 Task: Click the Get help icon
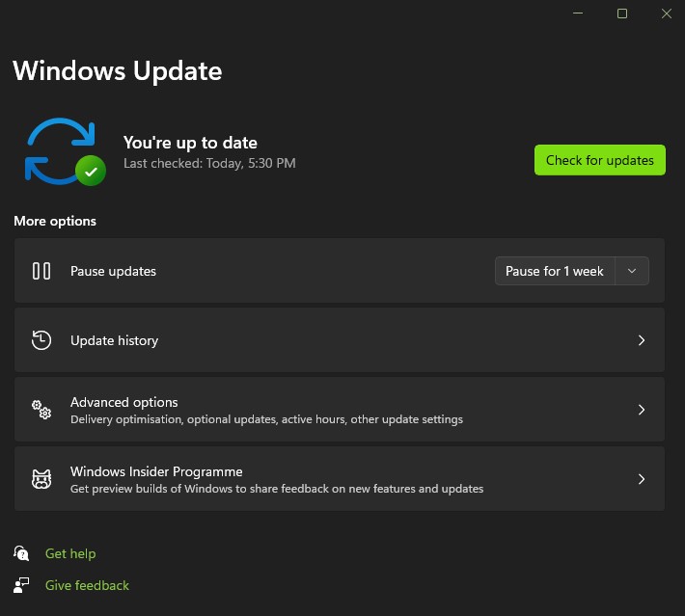coord(21,553)
